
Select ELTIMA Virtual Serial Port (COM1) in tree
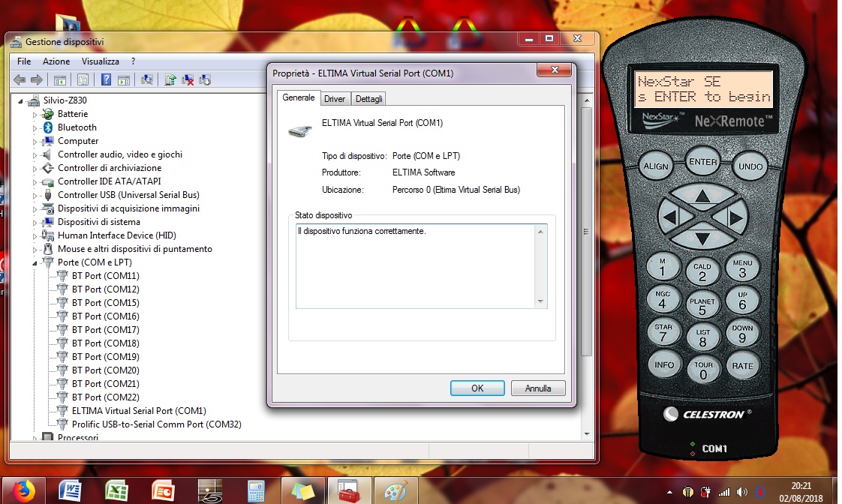(x=139, y=410)
